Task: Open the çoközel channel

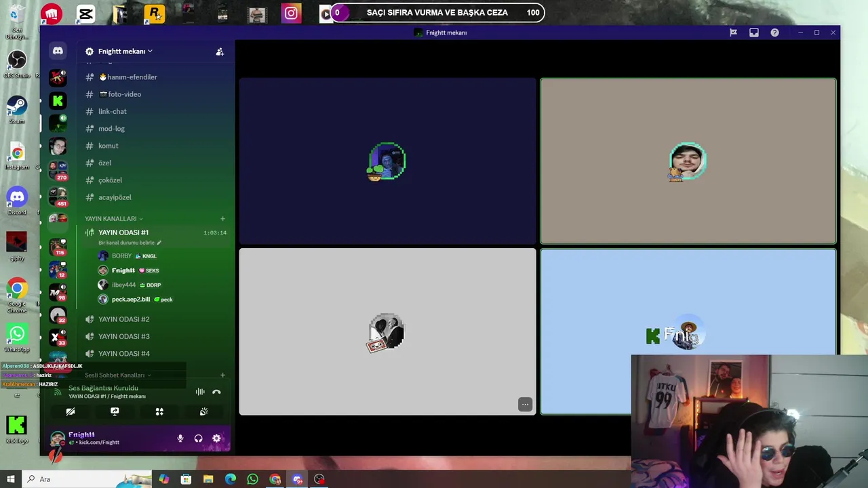Action: click(110, 180)
